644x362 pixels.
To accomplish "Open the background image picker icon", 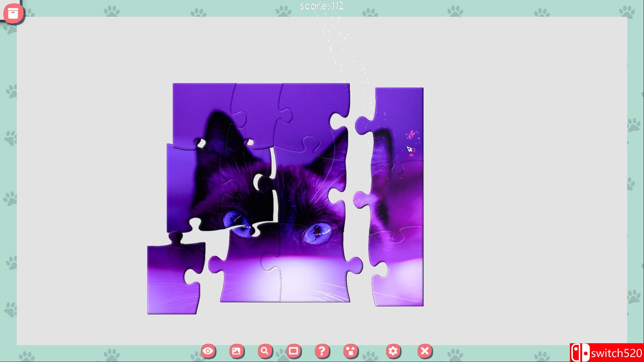I will coord(236,351).
